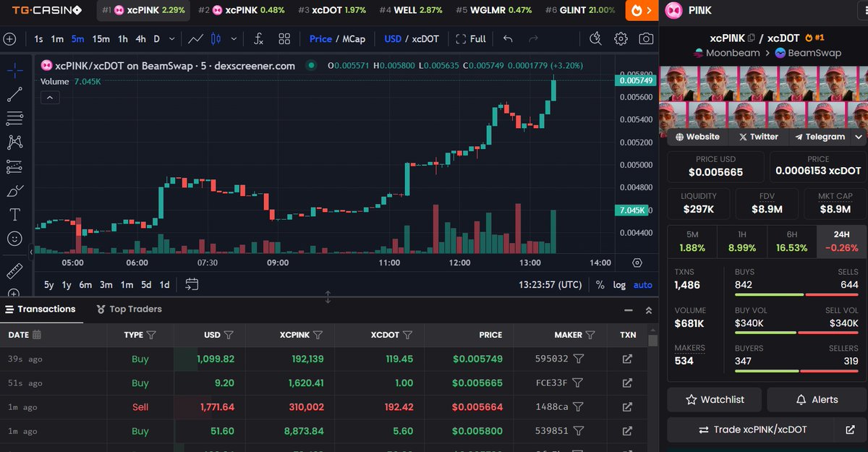Toggle auto scale on chart

[x=642, y=285]
